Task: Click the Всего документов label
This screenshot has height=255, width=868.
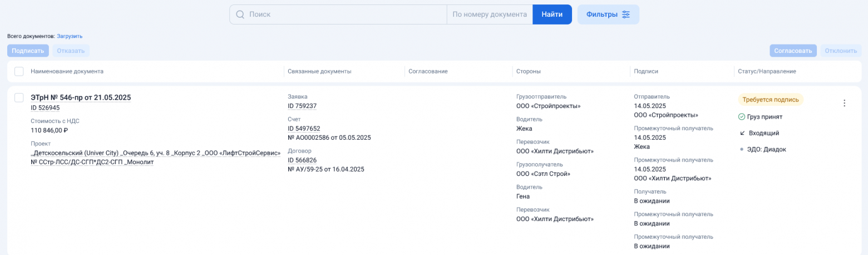Action: click(31, 36)
